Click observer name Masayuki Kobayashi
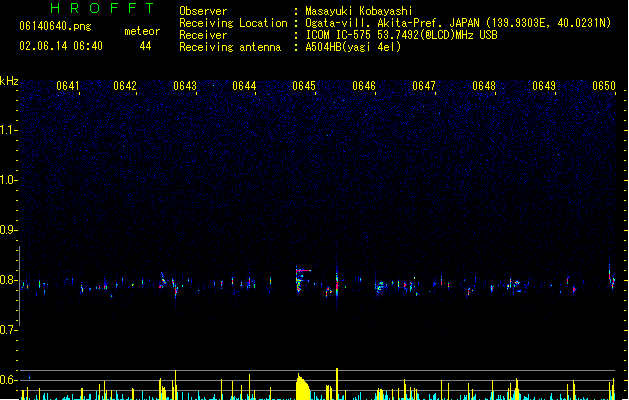 pos(359,11)
